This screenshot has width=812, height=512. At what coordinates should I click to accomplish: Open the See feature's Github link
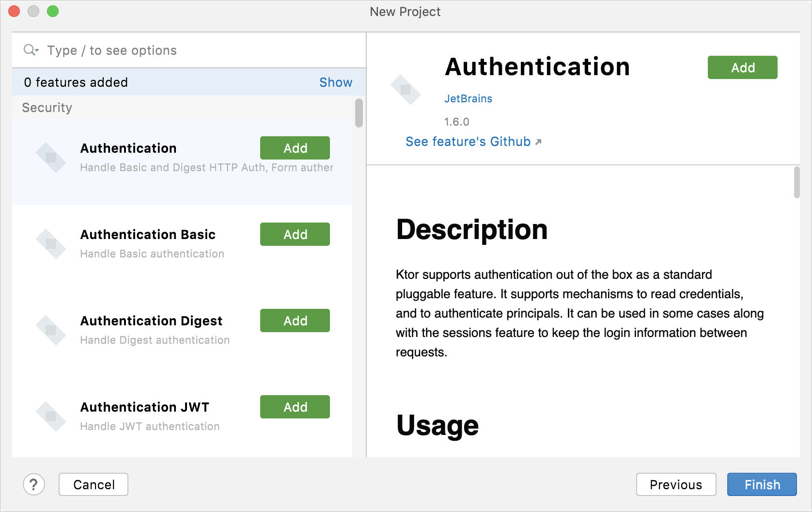(468, 142)
